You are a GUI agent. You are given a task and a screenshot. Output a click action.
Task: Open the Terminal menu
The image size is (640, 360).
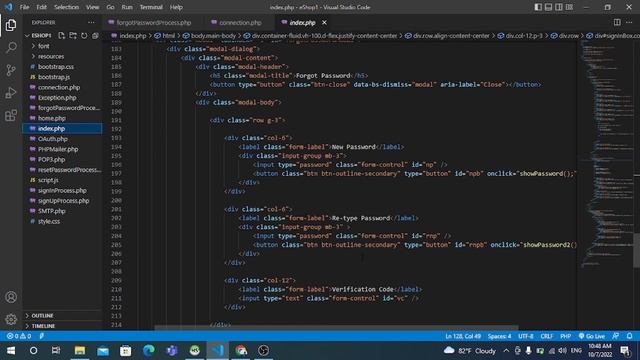tap(151, 7)
